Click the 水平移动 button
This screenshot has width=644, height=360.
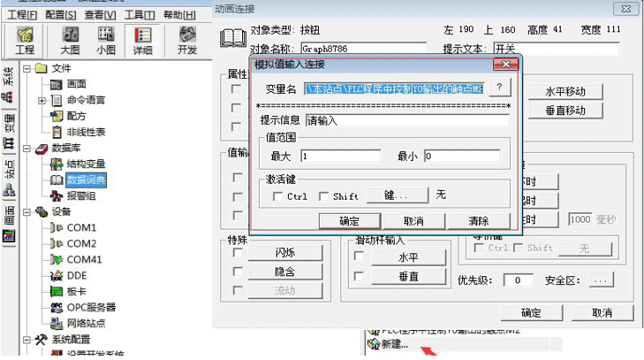[565, 92]
